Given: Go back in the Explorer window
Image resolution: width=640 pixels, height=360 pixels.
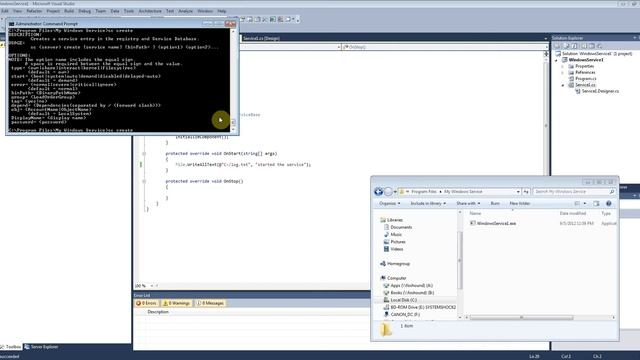Looking at the screenshot, I should click(378, 191).
